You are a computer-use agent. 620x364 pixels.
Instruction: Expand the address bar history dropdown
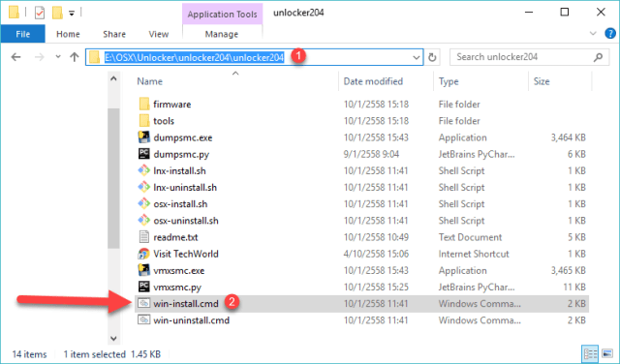click(x=416, y=57)
